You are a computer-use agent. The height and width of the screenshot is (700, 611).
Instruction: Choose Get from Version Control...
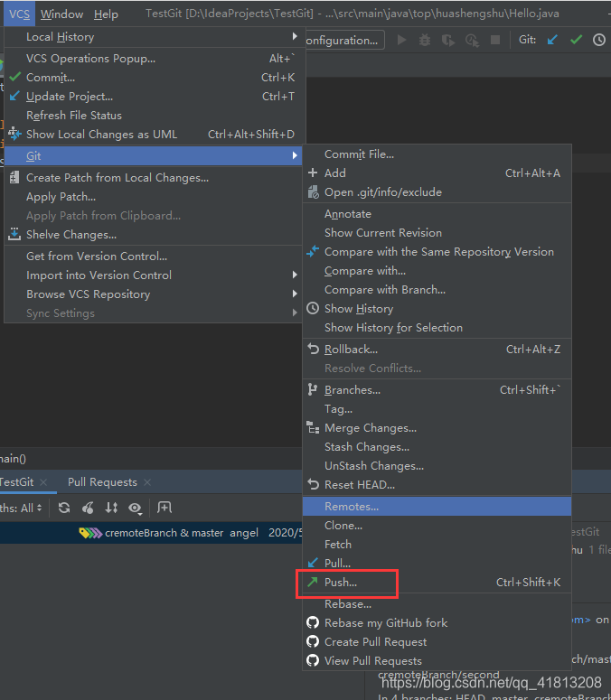click(x=153, y=257)
